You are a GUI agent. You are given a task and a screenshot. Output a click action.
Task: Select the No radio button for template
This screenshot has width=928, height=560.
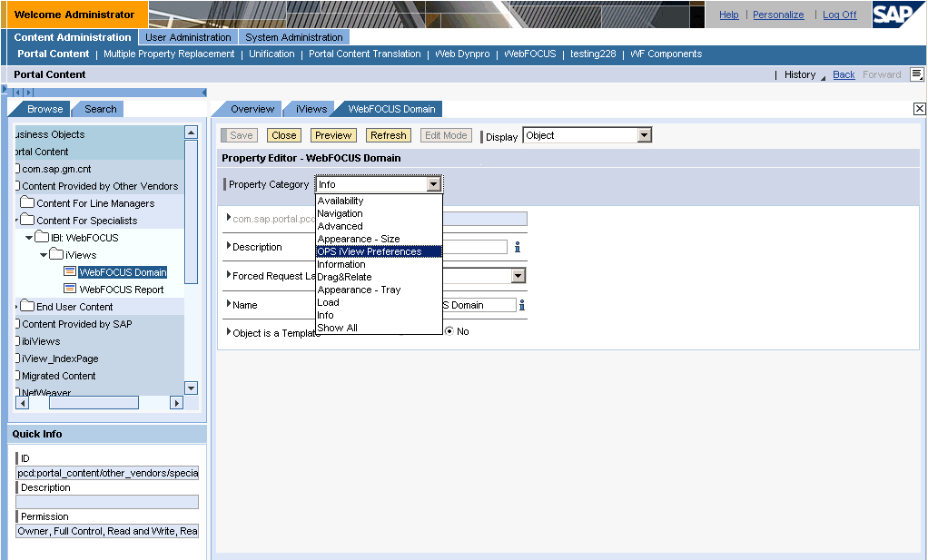[449, 331]
